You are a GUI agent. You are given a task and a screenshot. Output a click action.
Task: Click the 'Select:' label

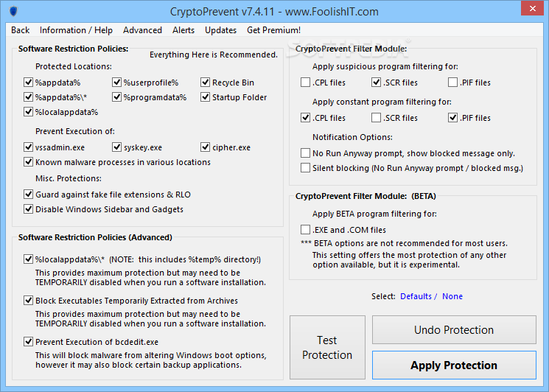click(x=383, y=296)
